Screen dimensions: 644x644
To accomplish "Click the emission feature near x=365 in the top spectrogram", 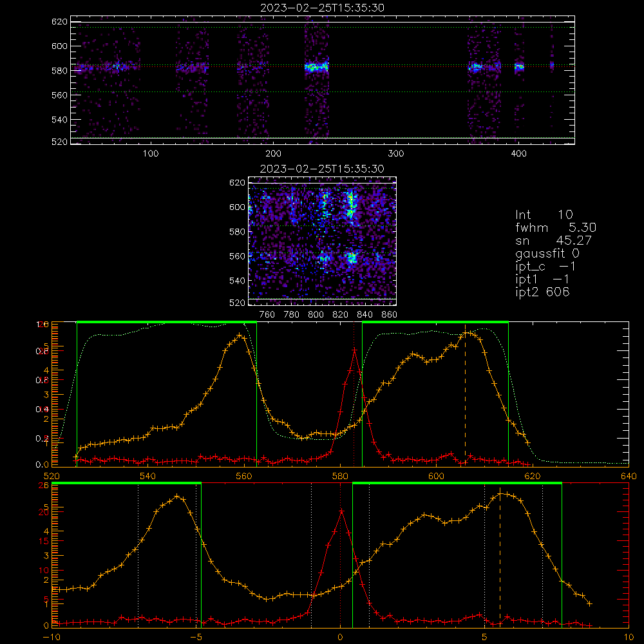I will pyautogui.click(x=477, y=66).
